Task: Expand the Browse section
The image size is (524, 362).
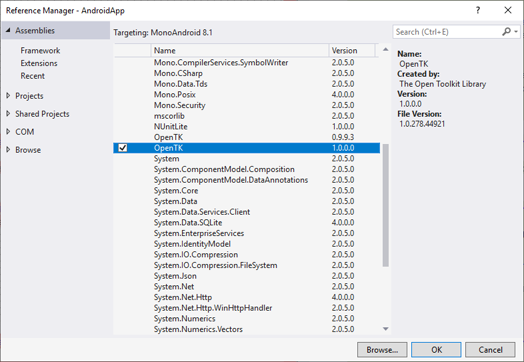Action: tap(8, 150)
